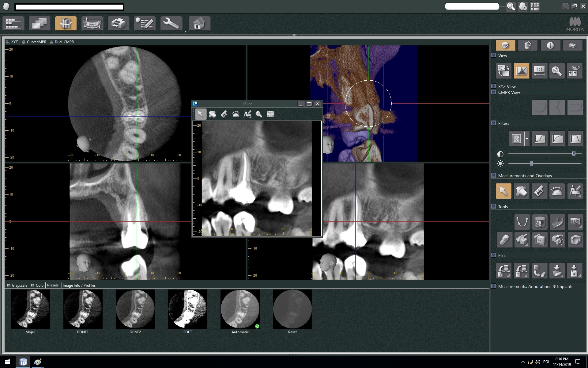Click the camera snapshot tool in Tools
This screenshot has width=588, height=368.
575,222
